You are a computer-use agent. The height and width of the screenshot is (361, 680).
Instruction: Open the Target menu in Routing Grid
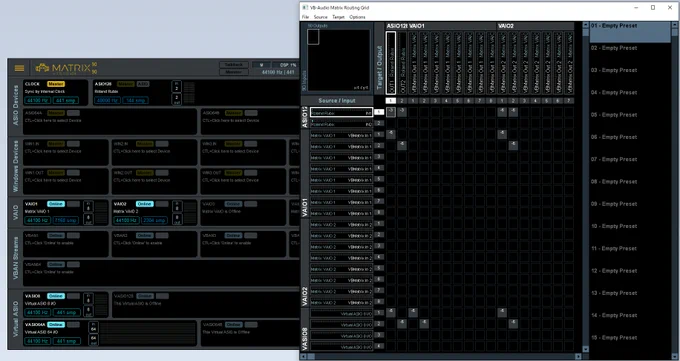coord(338,17)
